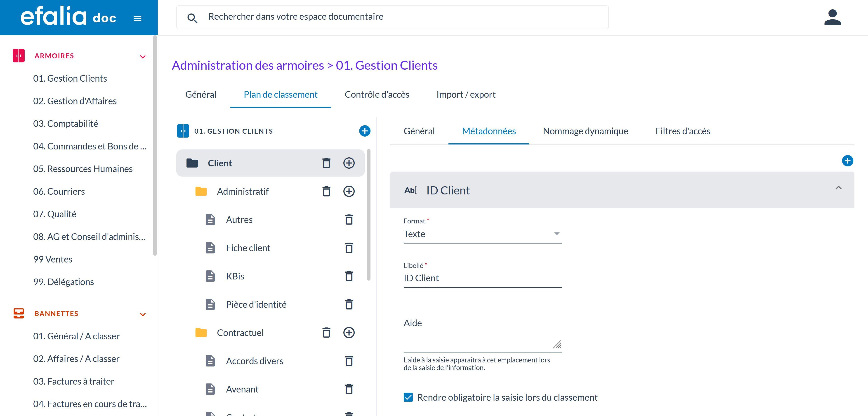The height and width of the screenshot is (416, 868).
Task: Click the search magnifier icon
Action: point(193,18)
